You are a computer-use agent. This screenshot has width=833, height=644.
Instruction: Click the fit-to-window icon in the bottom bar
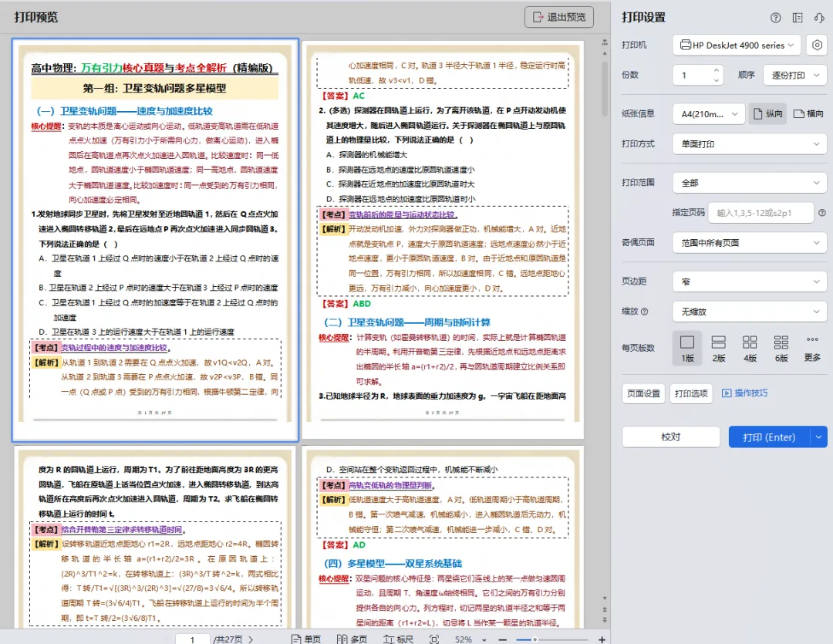tap(434, 639)
